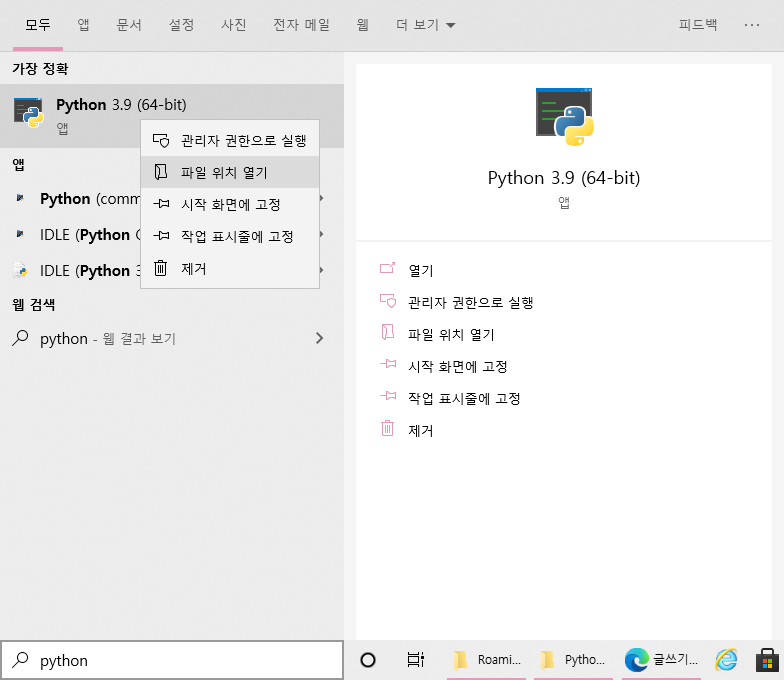The height and width of the screenshot is (680, 784).
Task: Click shield icon in context menu
Action: pos(161,140)
